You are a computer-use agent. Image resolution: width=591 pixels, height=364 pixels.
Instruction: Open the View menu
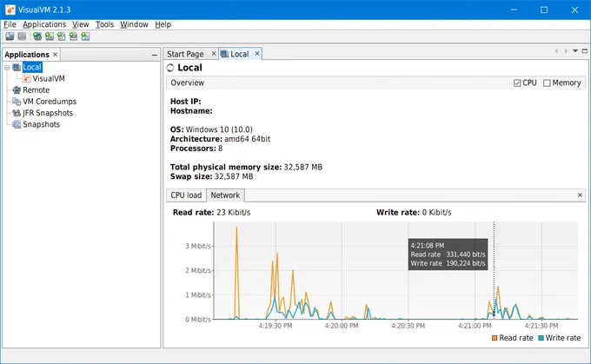tap(80, 24)
